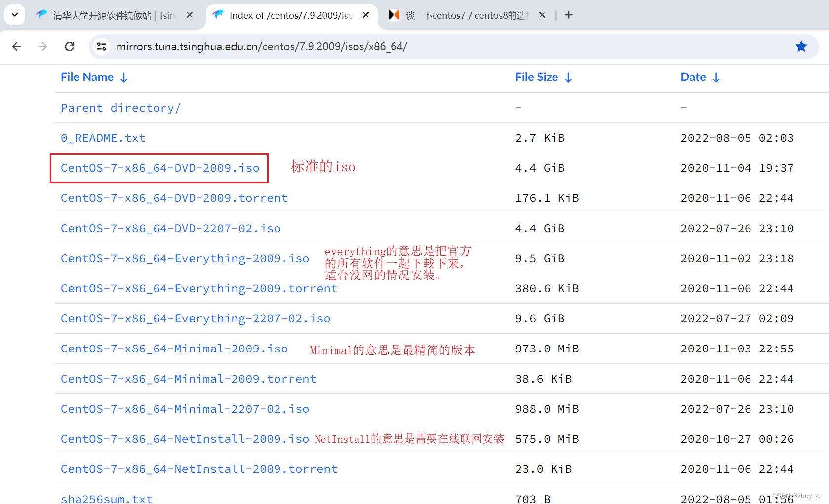Open the tab search chevron dropdown
Screen dimensions: 829x504
coord(15,15)
